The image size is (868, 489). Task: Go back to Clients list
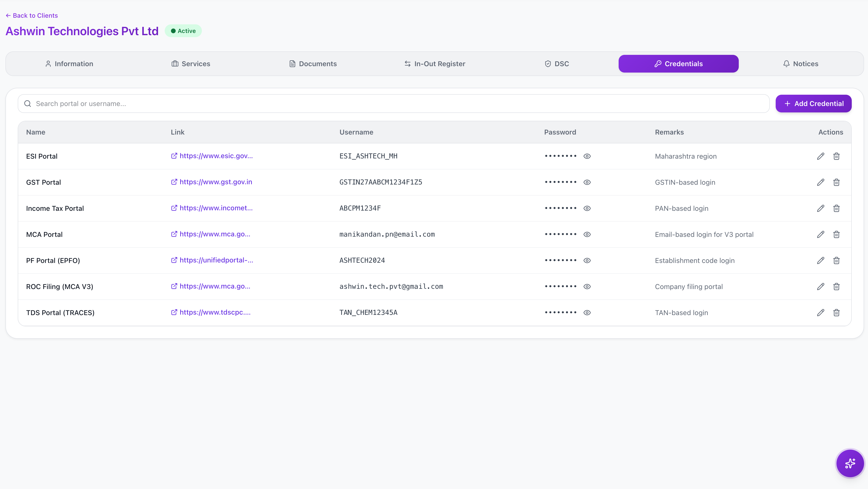point(32,15)
